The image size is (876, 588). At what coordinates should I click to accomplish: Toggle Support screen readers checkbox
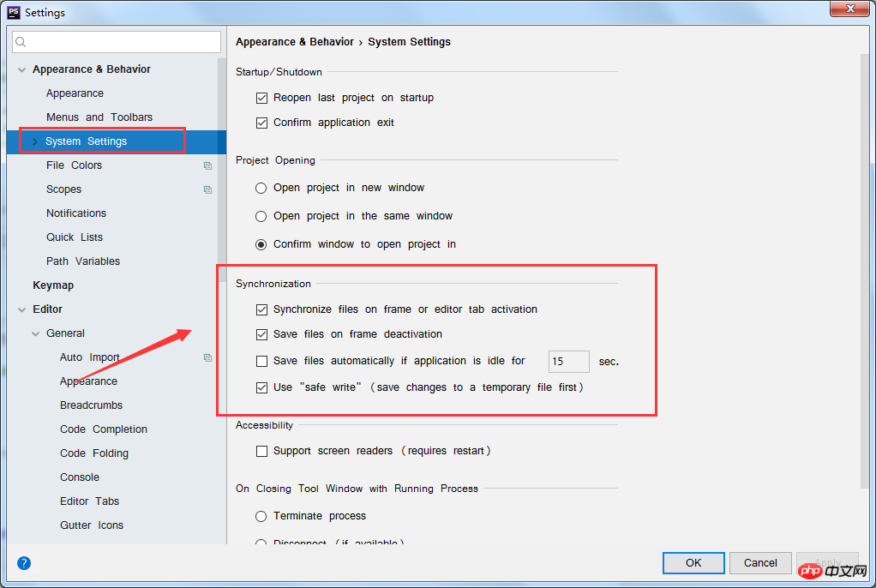click(261, 451)
